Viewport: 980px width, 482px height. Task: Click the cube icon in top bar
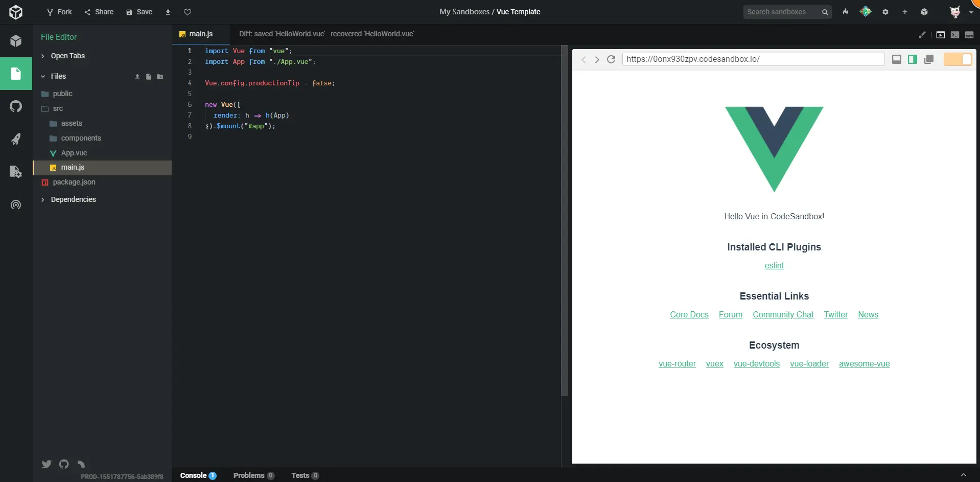click(x=924, y=12)
